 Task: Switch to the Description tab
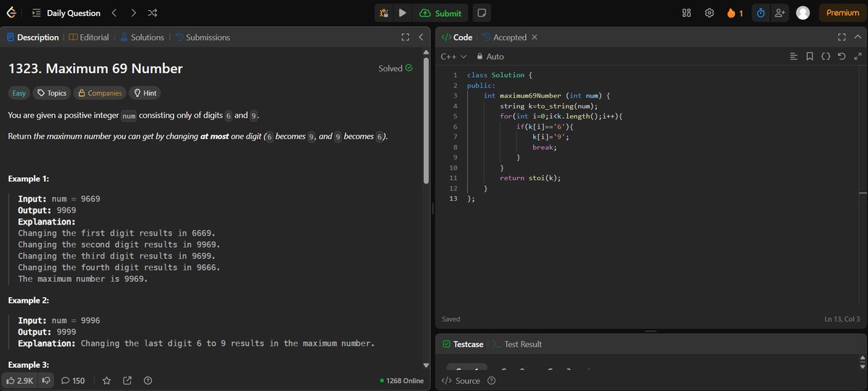33,37
